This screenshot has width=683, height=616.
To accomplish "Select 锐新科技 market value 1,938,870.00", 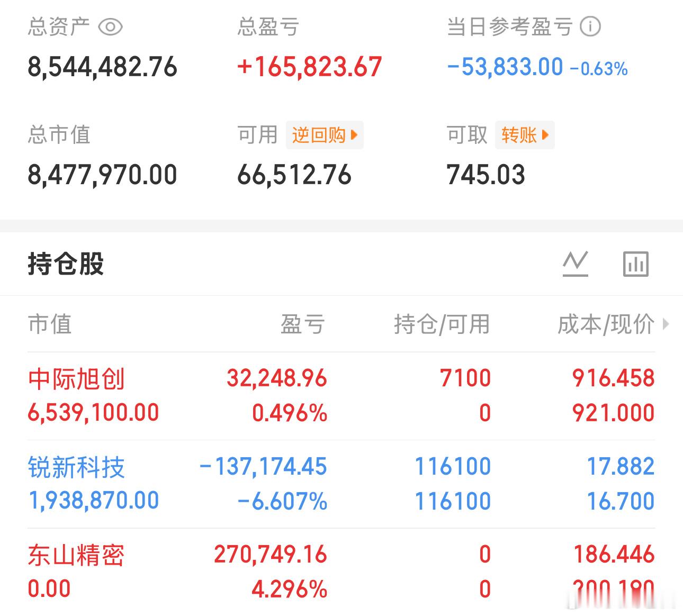I will [x=93, y=501].
